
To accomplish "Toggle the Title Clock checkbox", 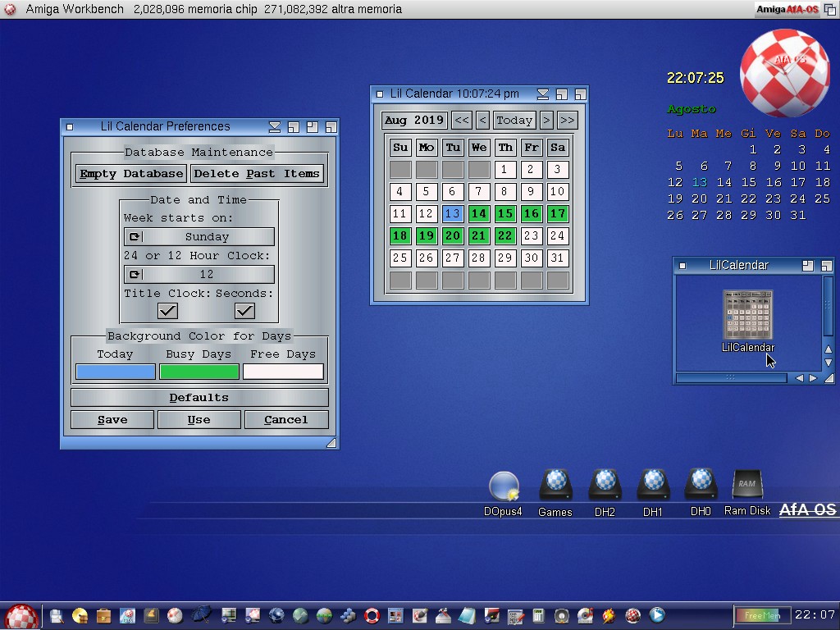I will click(167, 311).
